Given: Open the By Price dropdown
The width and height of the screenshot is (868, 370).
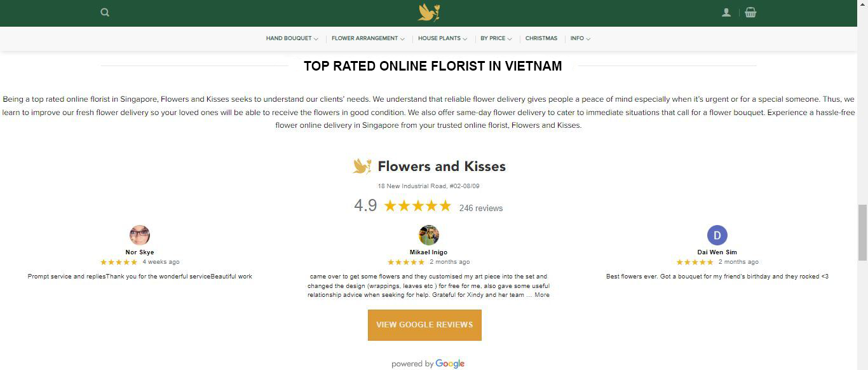Looking at the screenshot, I should [496, 39].
